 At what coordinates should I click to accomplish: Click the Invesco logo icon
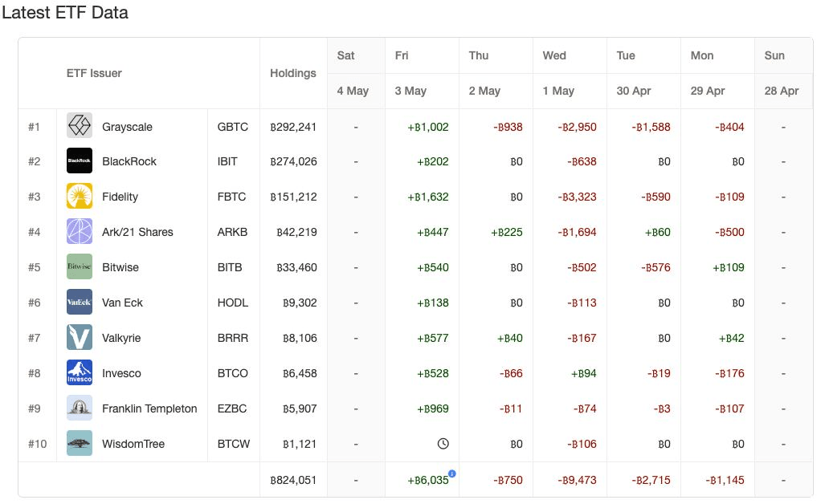pos(80,373)
